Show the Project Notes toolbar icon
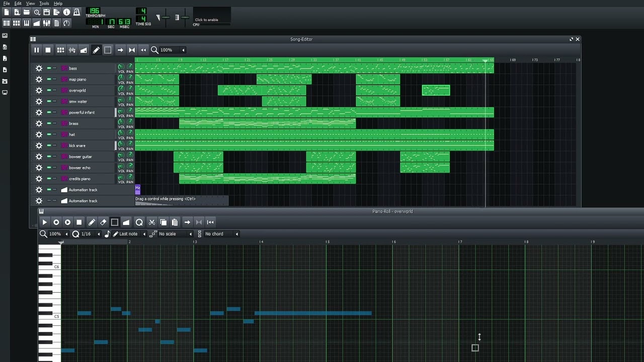The width and height of the screenshot is (644, 362). click(x=57, y=23)
